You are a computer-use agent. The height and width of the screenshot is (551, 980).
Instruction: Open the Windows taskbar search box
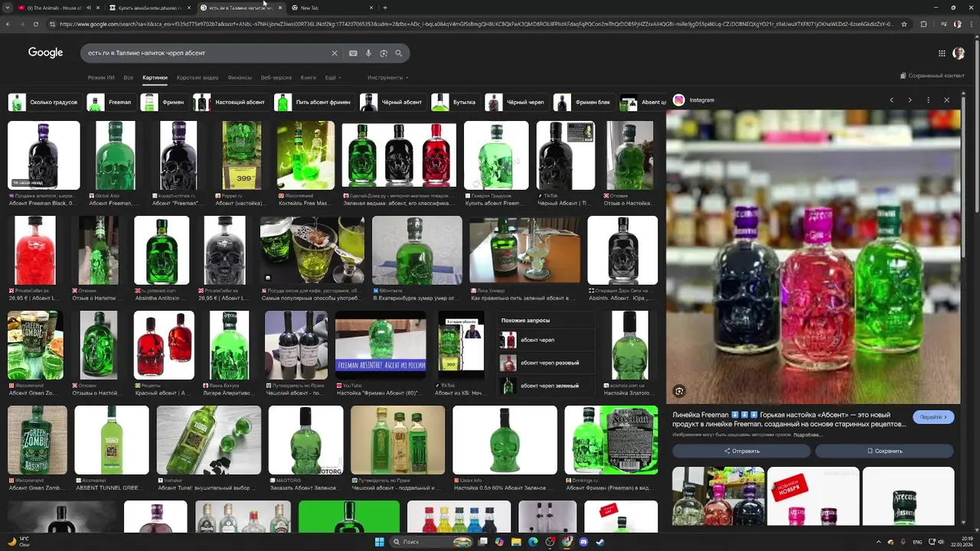[433, 542]
